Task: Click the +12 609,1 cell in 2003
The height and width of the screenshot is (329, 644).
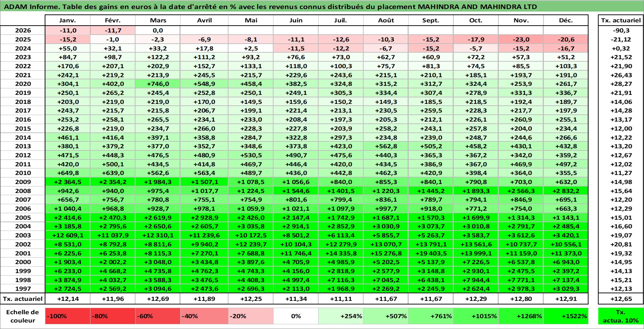Action: [x=68, y=235]
